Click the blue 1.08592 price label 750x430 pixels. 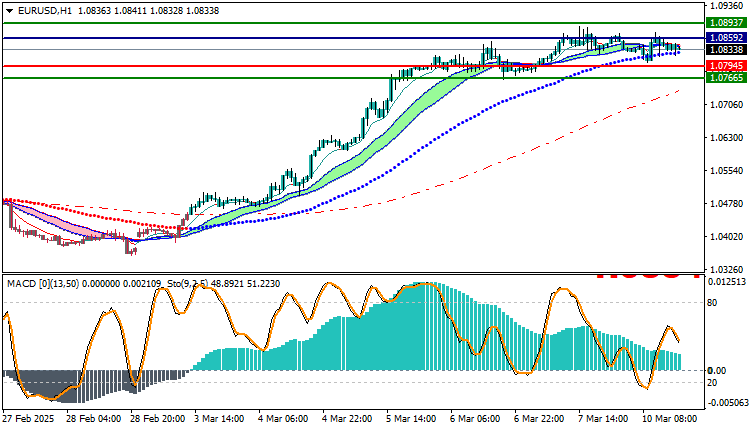click(x=727, y=37)
